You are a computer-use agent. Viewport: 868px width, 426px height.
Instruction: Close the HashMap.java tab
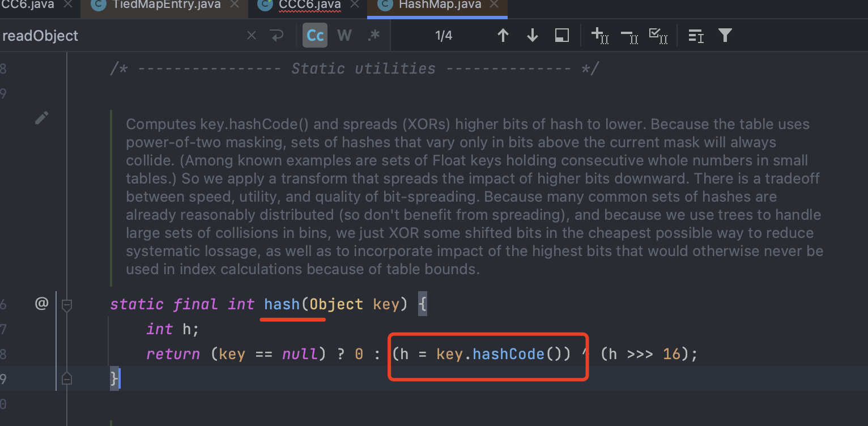493,5
